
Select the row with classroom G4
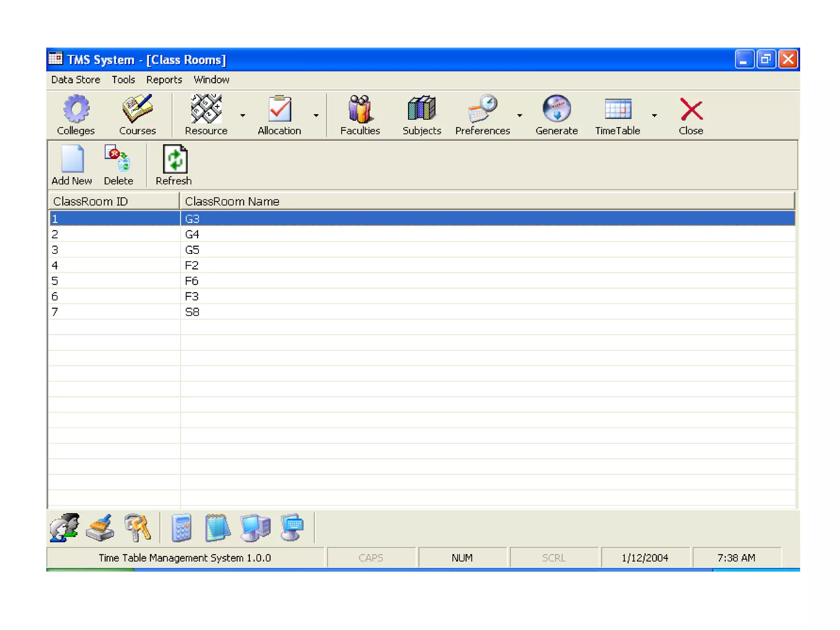click(422, 234)
